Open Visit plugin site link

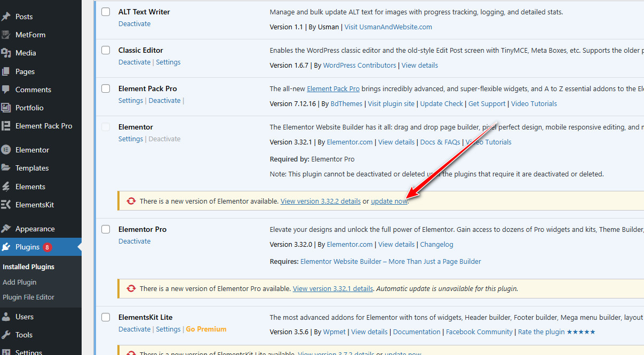pos(391,103)
